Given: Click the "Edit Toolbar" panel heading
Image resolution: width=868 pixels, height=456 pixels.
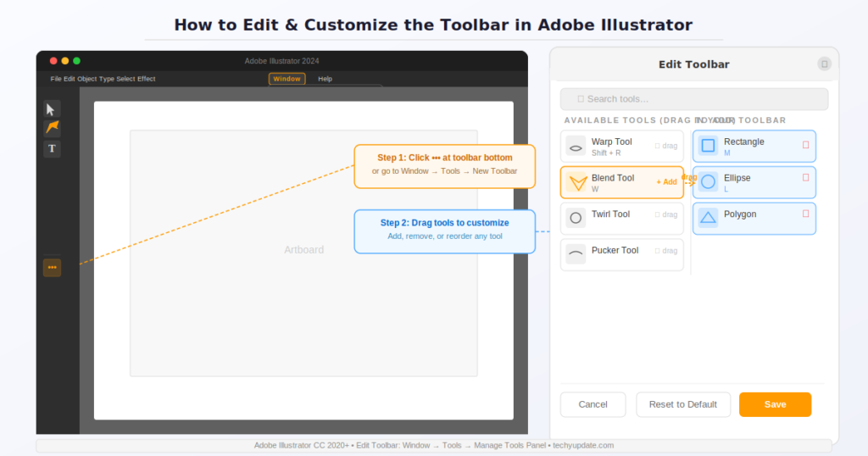Looking at the screenshot, I should [x=693, y=64].
